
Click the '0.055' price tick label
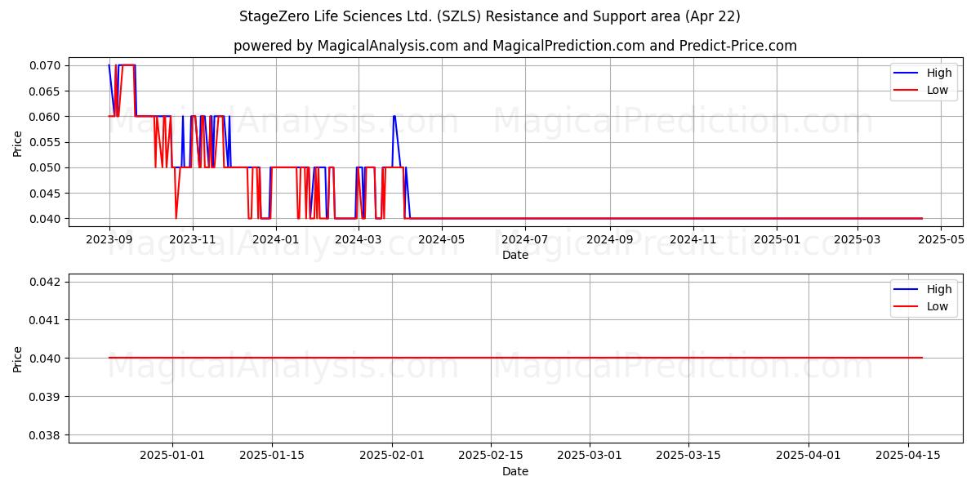click(46, 142)
